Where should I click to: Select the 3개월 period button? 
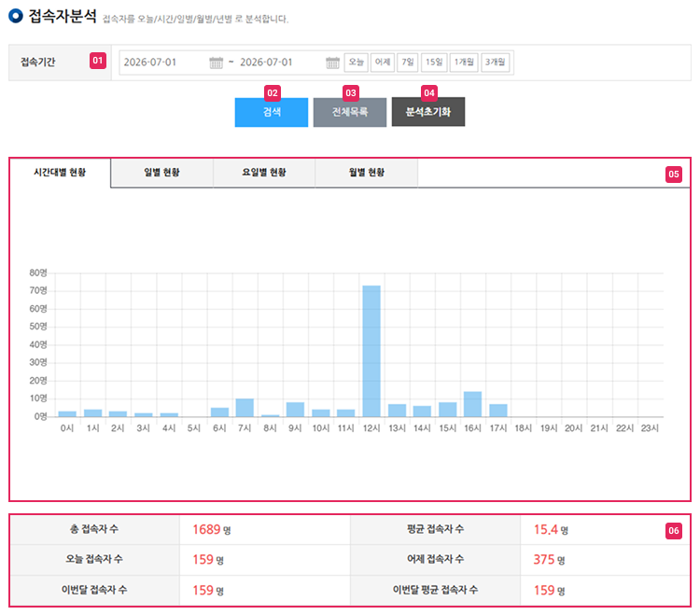click(x=495, y=62)
